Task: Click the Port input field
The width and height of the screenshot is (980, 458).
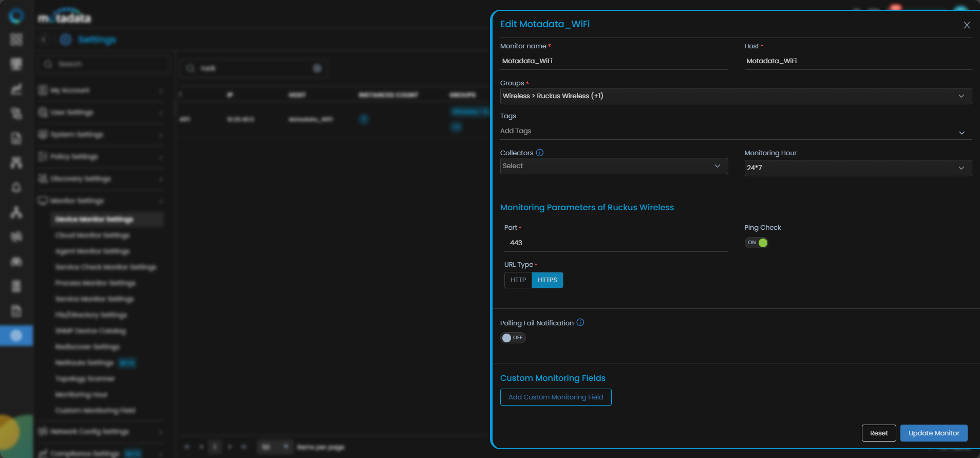Action: click(616, 243)
